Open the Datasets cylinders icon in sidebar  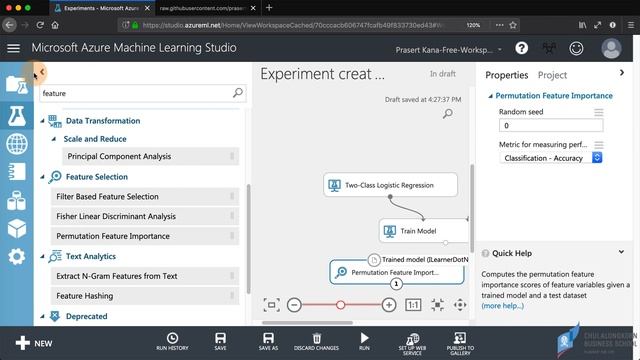(x=17, y=200)
